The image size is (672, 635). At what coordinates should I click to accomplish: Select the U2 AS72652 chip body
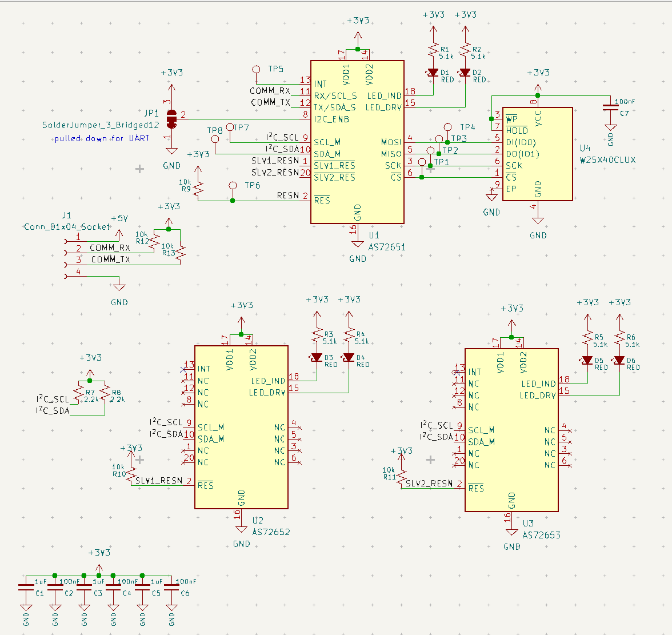pos(241,427)
